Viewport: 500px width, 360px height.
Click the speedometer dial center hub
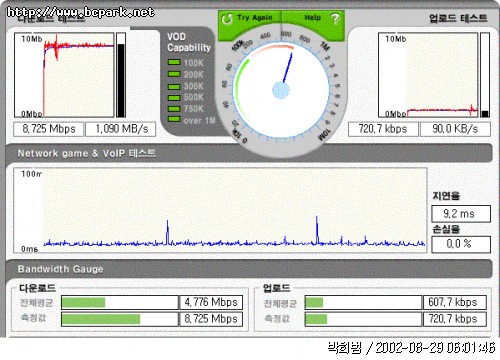pyautogui.click(x=281, y=91)
